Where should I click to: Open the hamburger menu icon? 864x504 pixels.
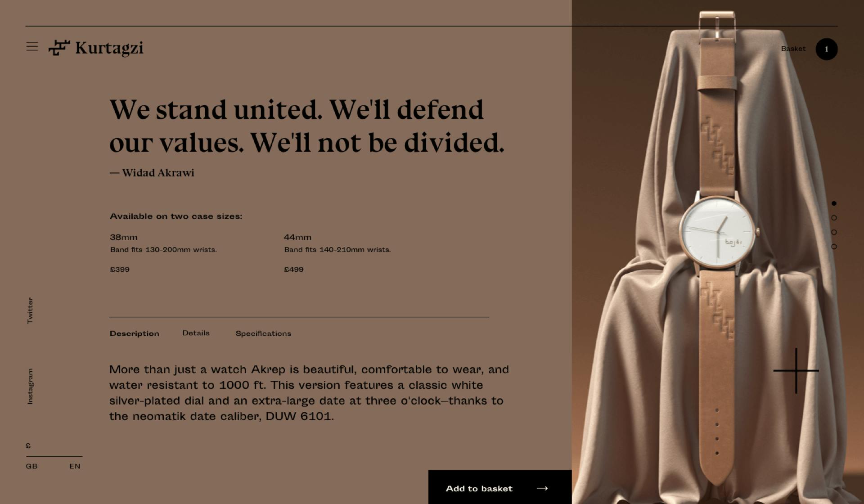coord(32,46)
